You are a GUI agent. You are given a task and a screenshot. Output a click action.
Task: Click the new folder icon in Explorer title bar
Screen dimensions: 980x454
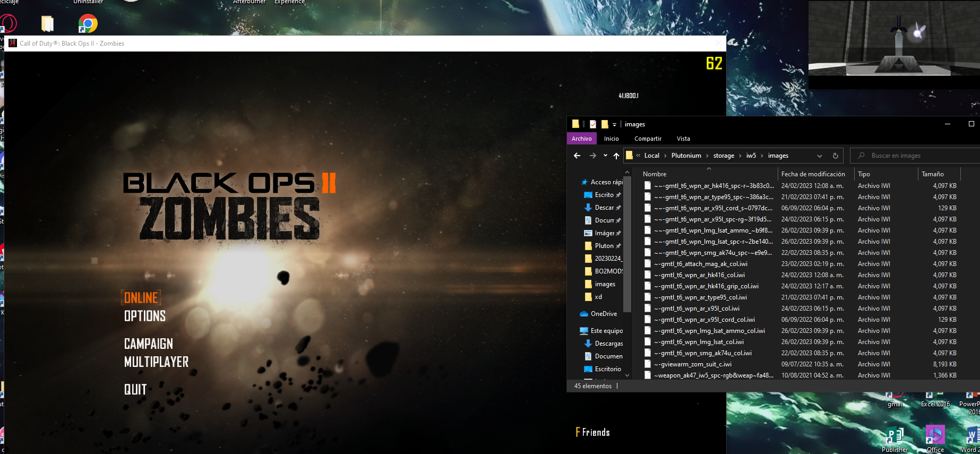605,124
